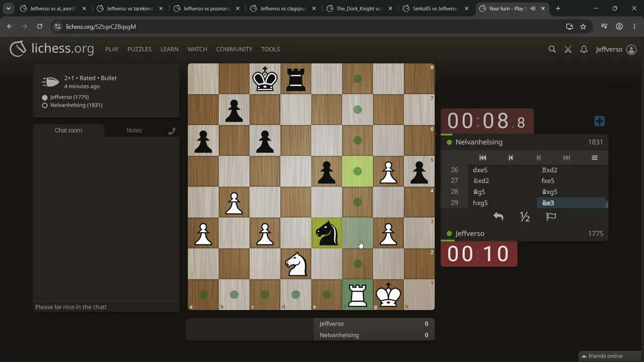Open the PLAY menu
This screenshot has width=644, height=362.
point(112,49)
